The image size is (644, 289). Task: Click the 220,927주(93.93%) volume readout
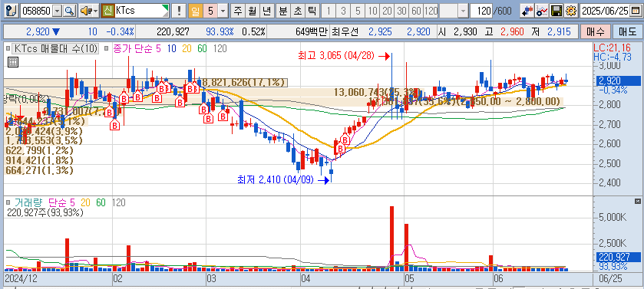45,212
